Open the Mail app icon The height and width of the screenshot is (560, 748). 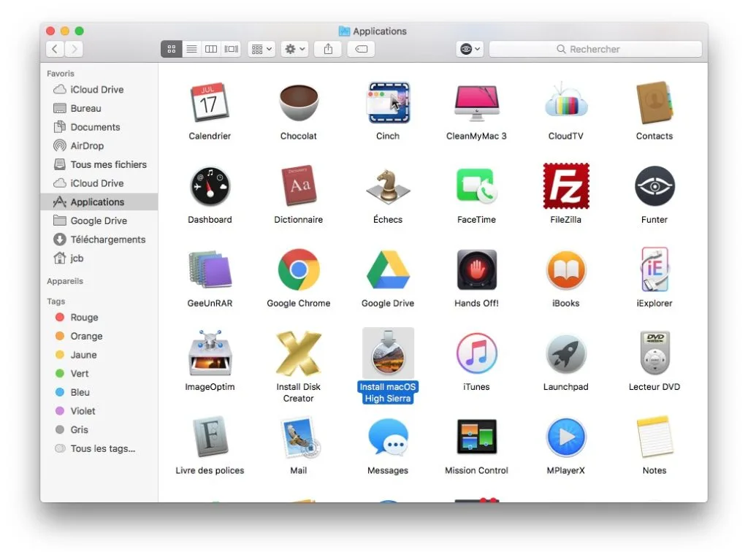(x=299, y=437)
